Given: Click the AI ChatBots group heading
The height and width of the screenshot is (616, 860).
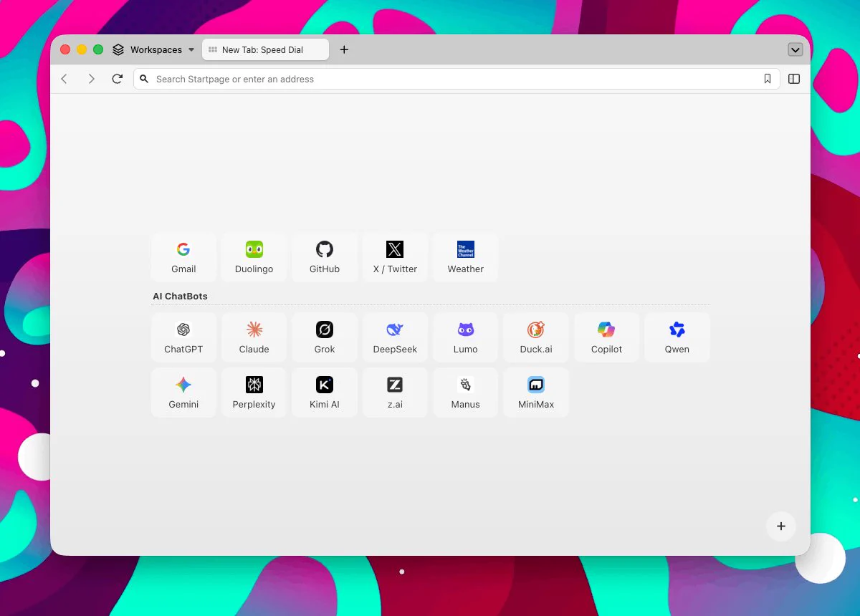Looking at the screenshot, I should [180, 296].
